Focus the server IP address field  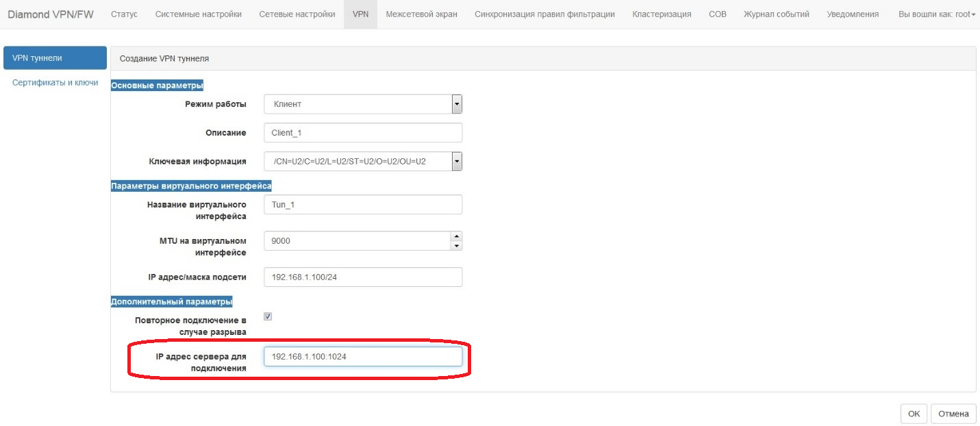(363, 357)
